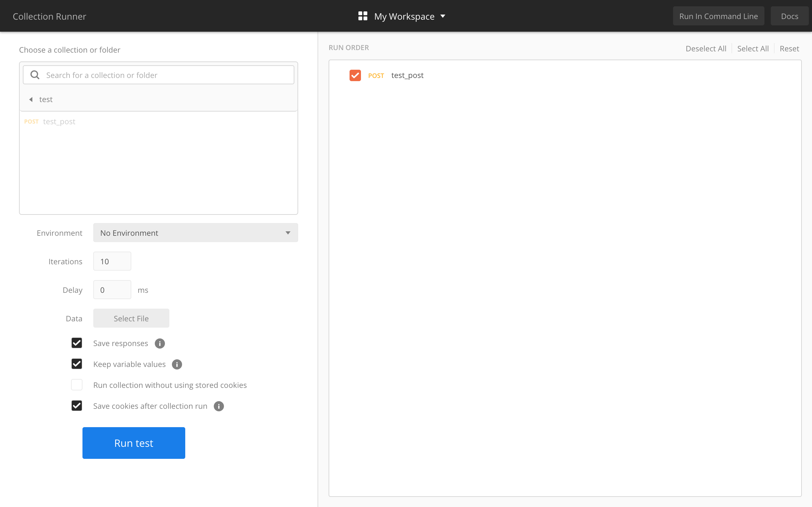Click info icon beside Keep variable values
This screenshot has height=507, width=812.
click(177, 364)
